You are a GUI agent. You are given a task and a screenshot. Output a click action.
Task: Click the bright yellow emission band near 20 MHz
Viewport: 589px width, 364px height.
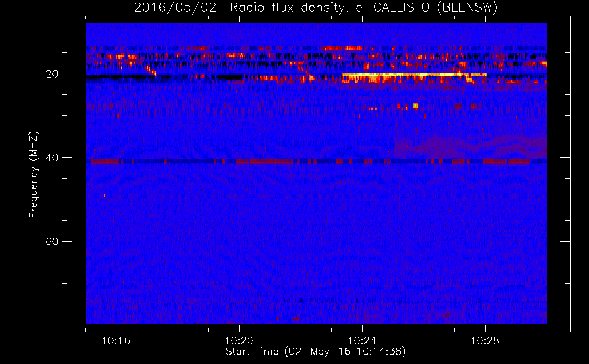(x=415, y=75)
